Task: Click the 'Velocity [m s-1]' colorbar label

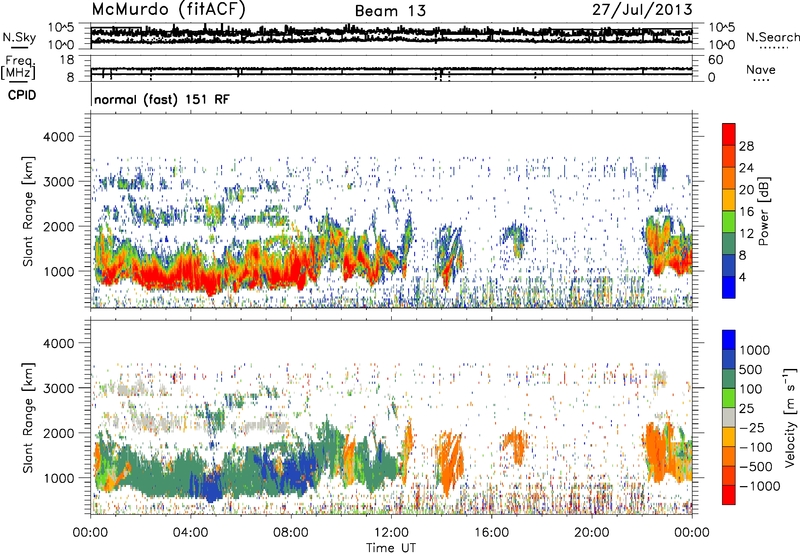Action: point(790,417)
